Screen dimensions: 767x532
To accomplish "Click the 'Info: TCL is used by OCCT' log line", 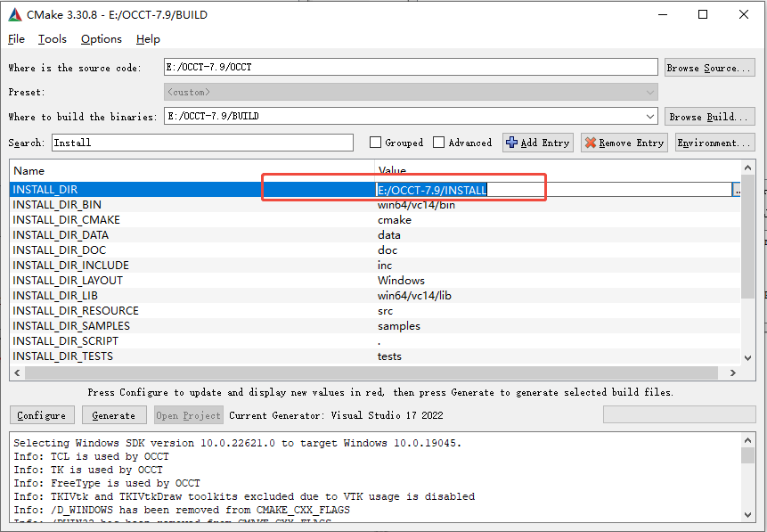I will [x=92, y=456].
